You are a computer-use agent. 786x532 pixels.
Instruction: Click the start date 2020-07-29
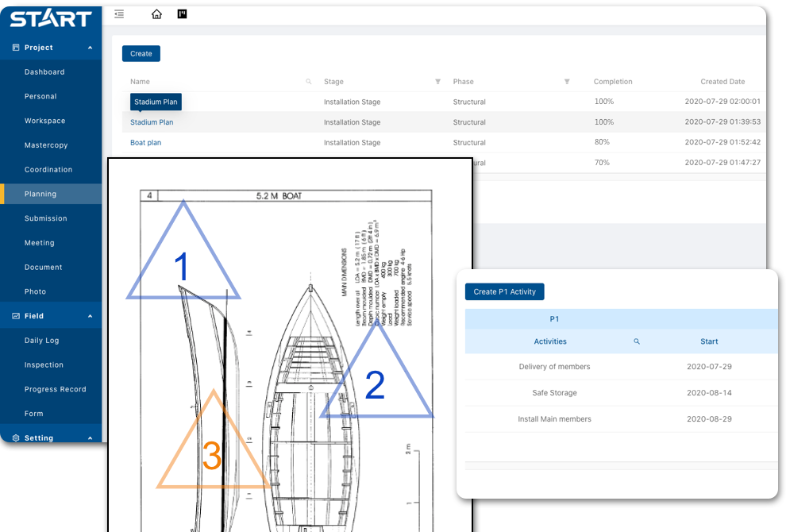click(x=709, y=367)
